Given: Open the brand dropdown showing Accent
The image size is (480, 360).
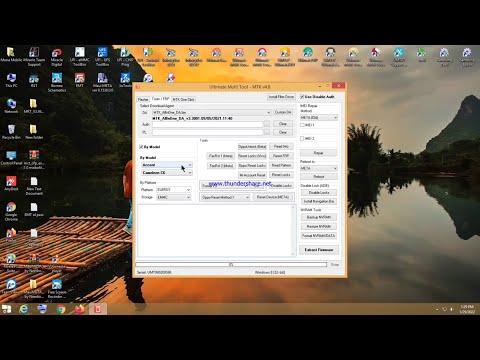Looking at the screenshot, I should (167, 165).
